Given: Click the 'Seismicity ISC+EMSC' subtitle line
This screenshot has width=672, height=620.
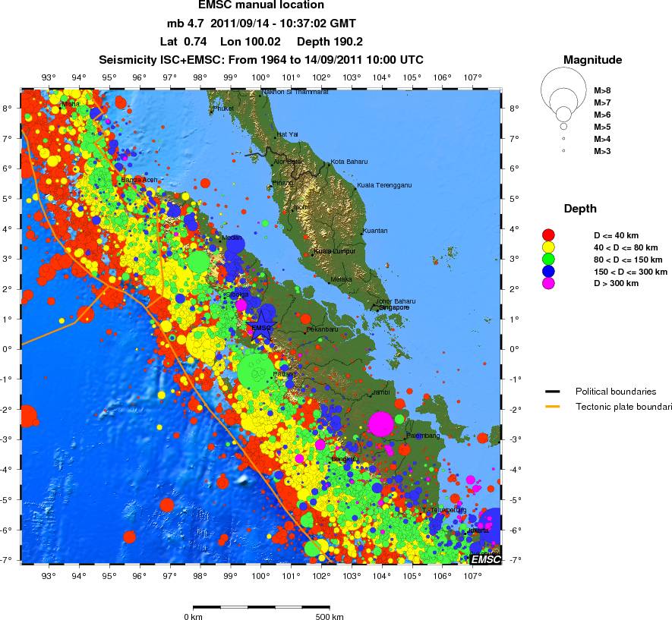Looking at the screenshot, I should 261,60.
